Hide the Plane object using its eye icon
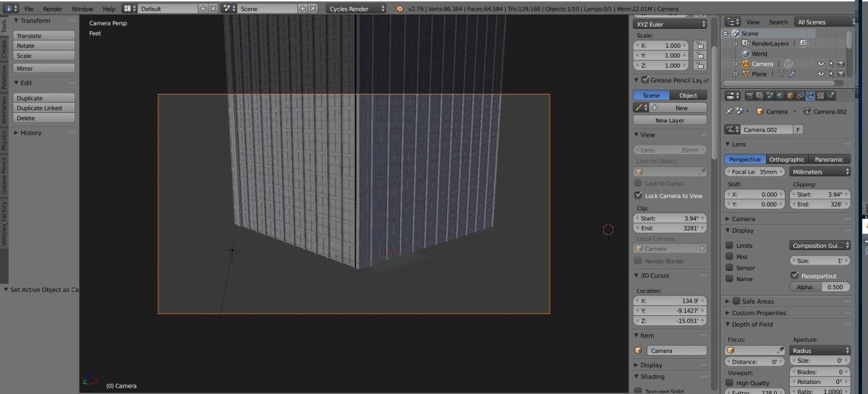 (x=821, y=74)
